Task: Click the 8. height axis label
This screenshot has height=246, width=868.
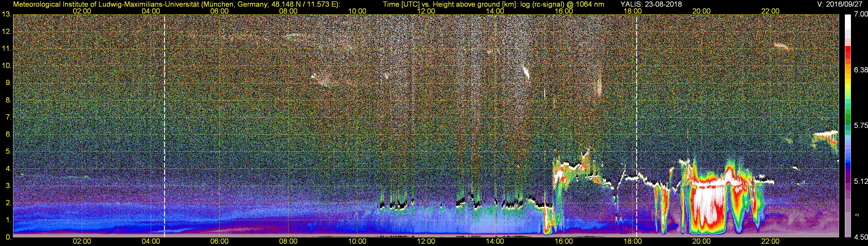Action: tap(8, 100)
